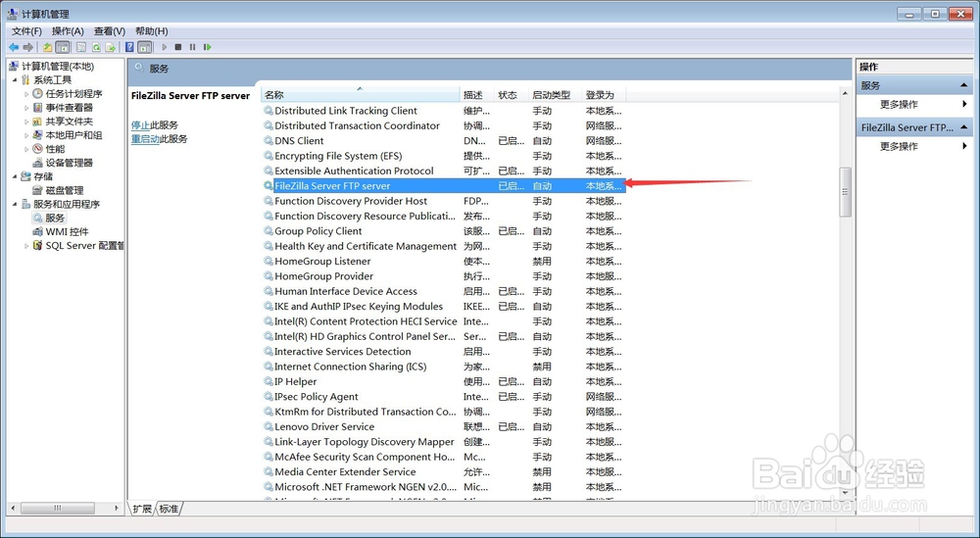Click the Restart service toolbar icon
Image resolution: width=980 pixels, height=538 pixels.
(x=208, y=47)
